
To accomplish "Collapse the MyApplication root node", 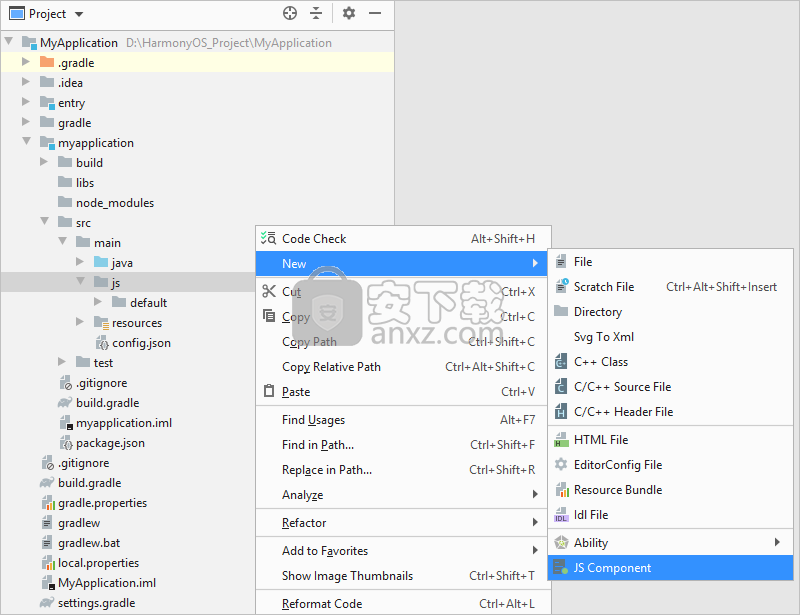I will [x=9, y=41].
